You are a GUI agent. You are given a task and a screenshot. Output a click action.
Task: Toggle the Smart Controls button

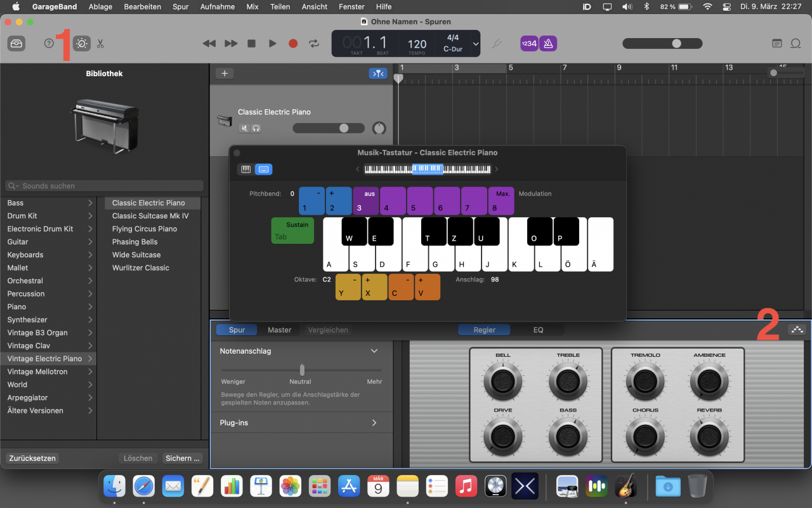(81, 44)
